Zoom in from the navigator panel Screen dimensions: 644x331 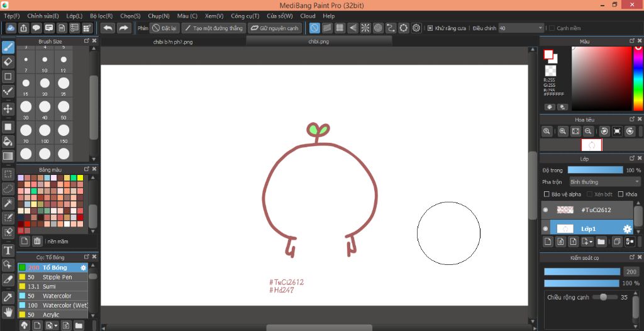563,131
